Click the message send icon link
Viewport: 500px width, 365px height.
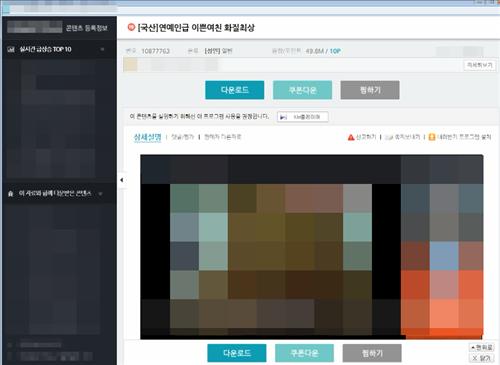click(402, 137)
